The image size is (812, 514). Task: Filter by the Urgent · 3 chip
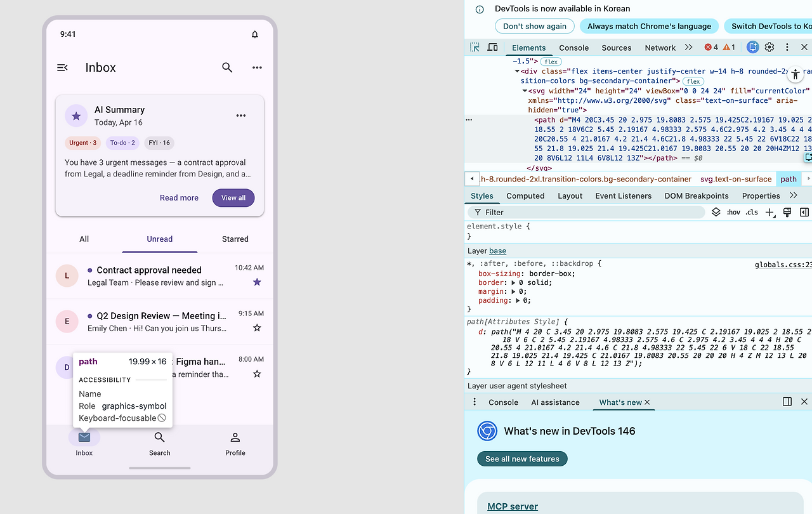(x=83, y=143)
